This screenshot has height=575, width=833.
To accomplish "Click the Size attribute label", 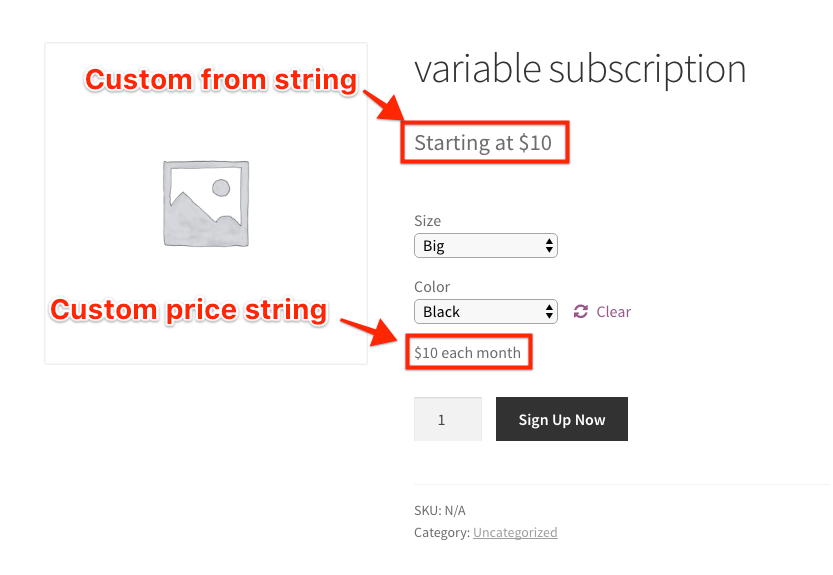I will (x=428, y=221).
